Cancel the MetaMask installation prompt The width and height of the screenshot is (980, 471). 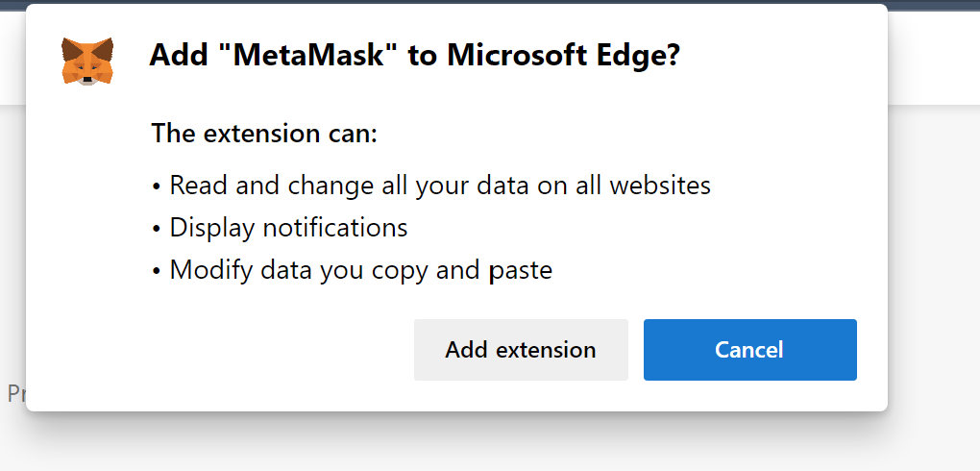tap(749, 350)
